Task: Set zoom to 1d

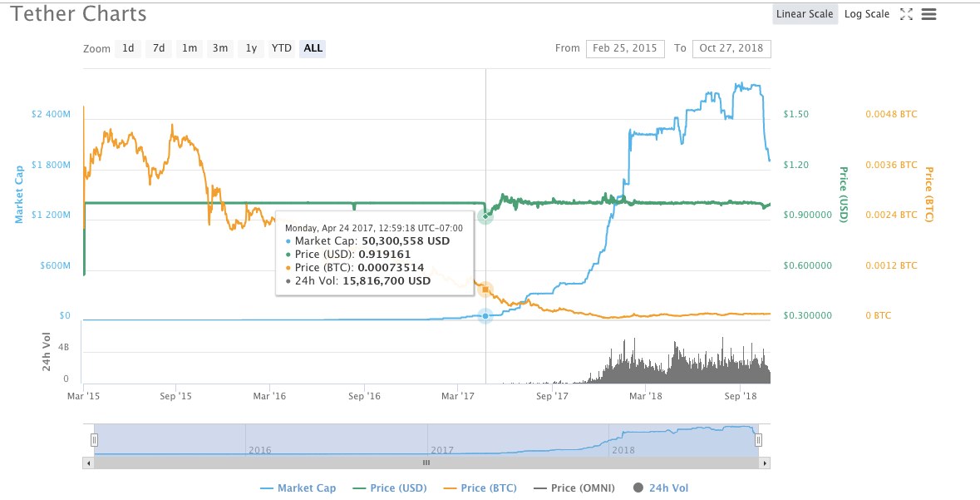Action: tap(128, 48)
